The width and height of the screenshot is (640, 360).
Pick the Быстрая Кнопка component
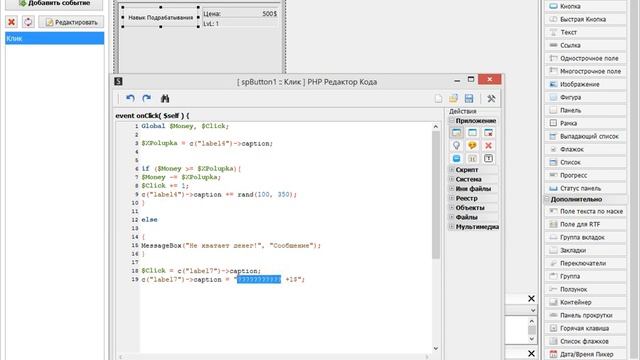tap(585, 19)
